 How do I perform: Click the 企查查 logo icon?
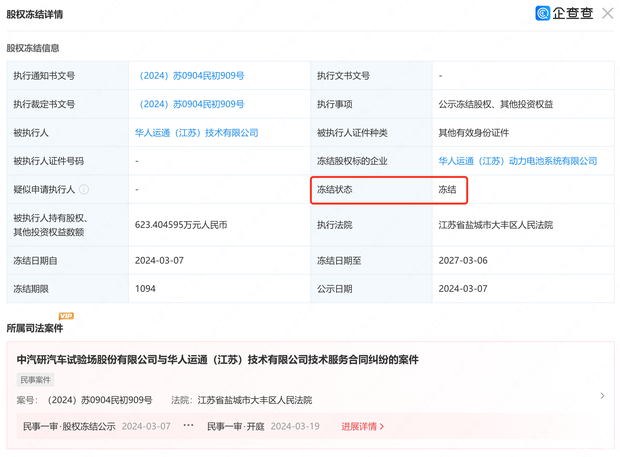tap(542, 13)
